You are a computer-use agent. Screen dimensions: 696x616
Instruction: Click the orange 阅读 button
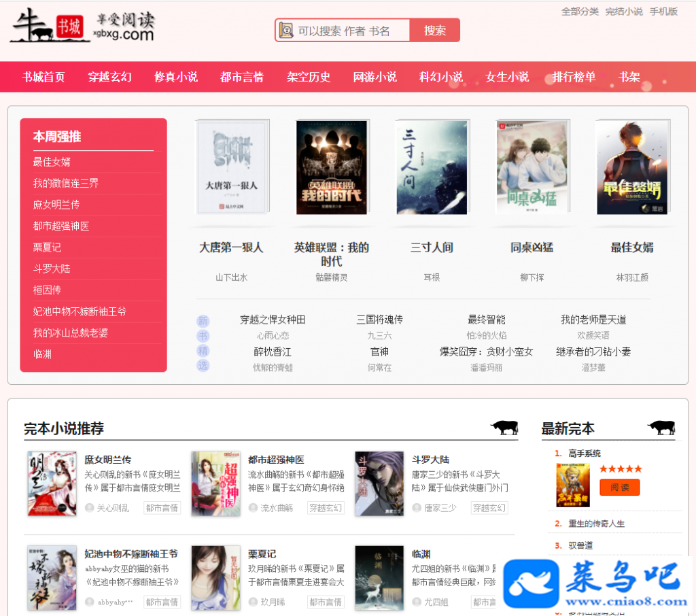point(620,487)
